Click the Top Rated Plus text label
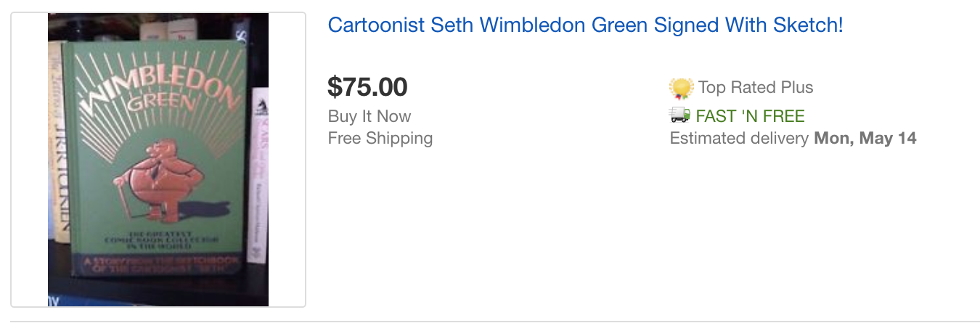 [x=756, y=87]
